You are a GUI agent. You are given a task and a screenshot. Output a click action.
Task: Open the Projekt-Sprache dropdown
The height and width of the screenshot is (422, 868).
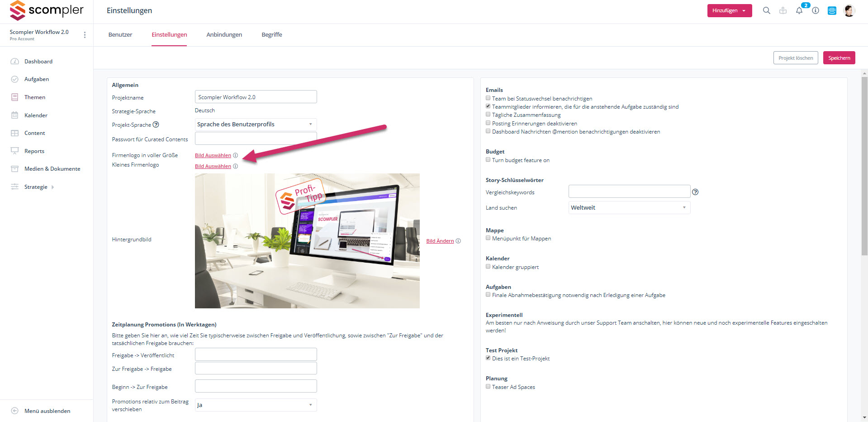[256, 125]
